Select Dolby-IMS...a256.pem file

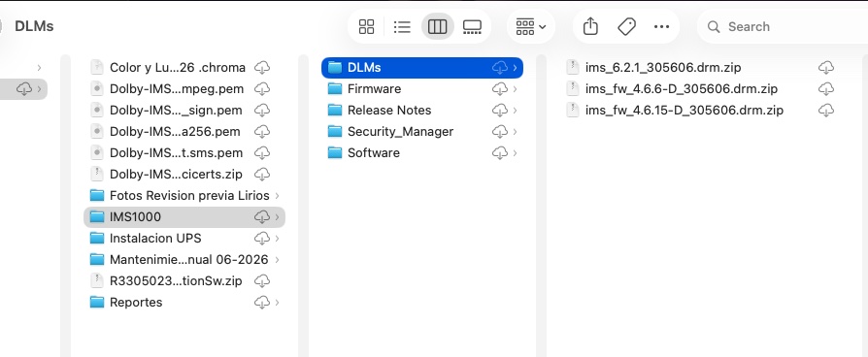(184, 132)
